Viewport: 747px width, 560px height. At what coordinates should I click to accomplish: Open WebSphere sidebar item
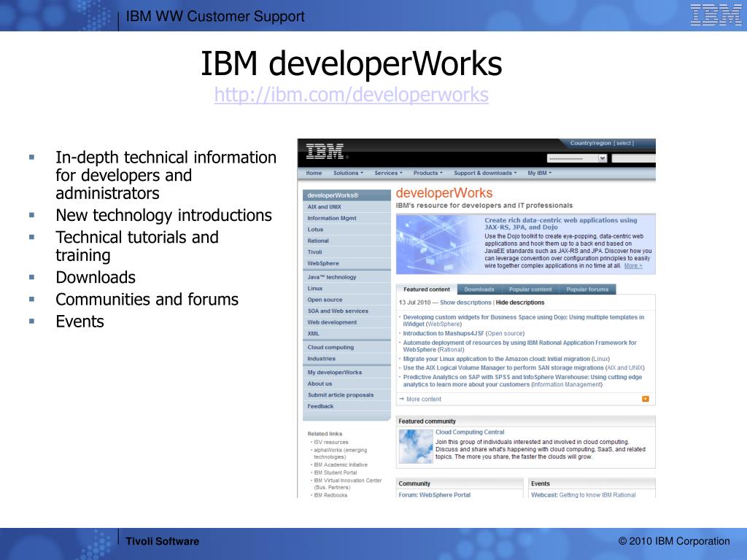347,263
